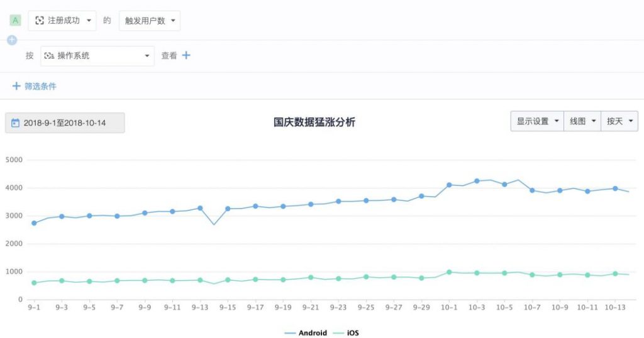
Task: Click the 2018-9-1至2018-10-14 date range button
Action: (x=65, y=123)
